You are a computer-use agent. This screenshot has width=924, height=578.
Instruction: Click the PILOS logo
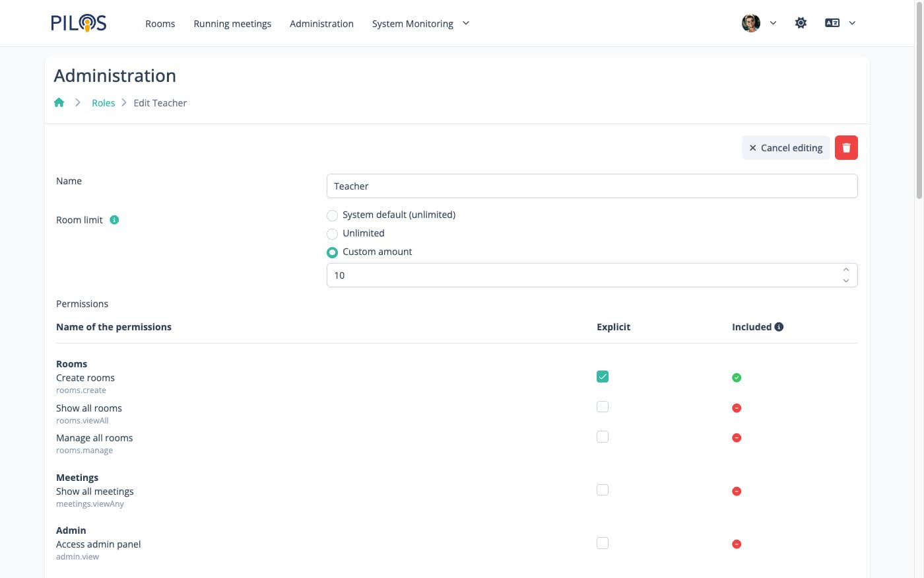click(x=79, y=23)
